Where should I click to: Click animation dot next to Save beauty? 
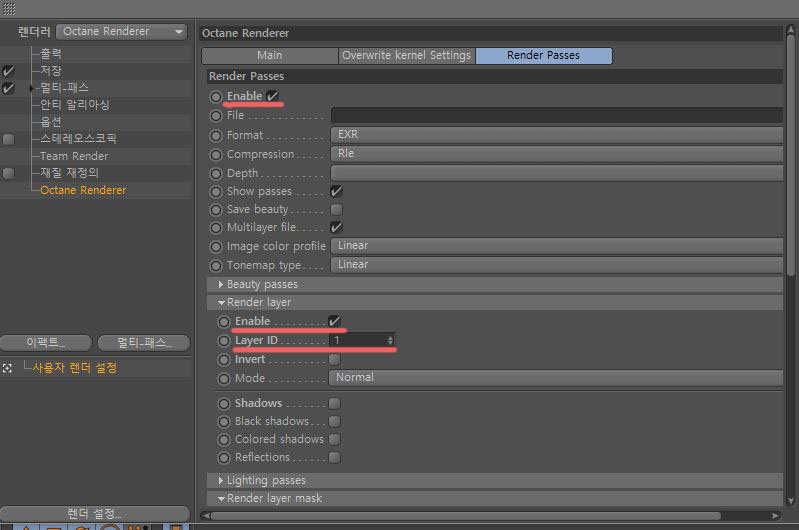(x=216, y=209)
